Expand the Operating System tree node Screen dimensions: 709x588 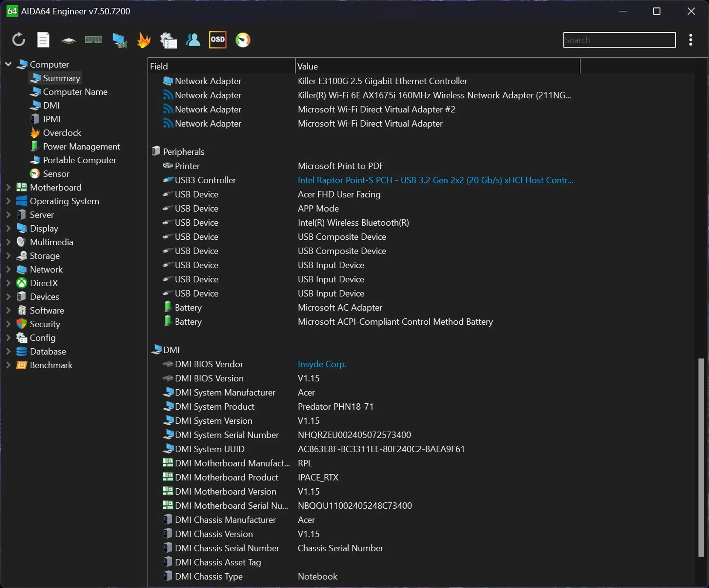click(8, 201)
